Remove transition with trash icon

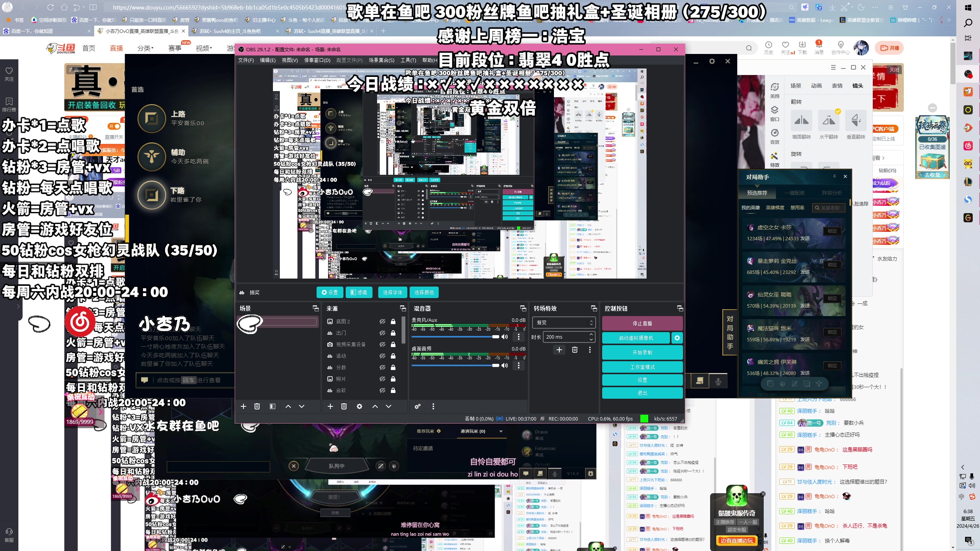click(575, 350)
